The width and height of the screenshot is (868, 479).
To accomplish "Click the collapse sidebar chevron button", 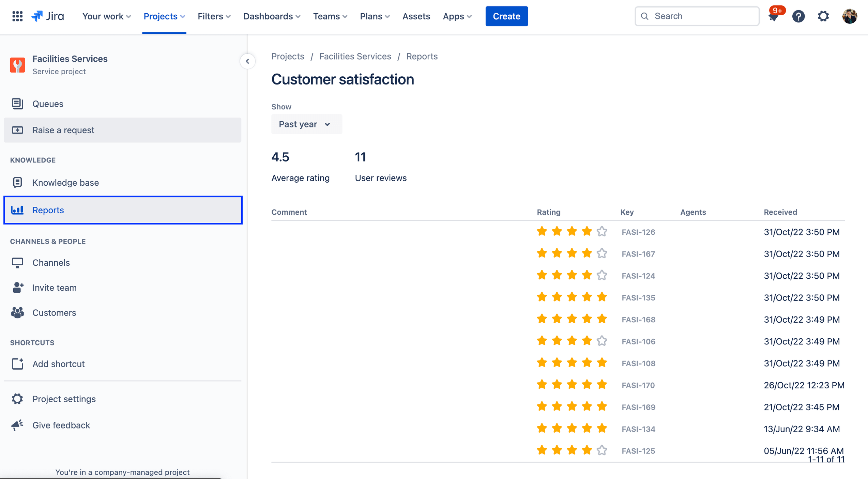I will [247, 61].
